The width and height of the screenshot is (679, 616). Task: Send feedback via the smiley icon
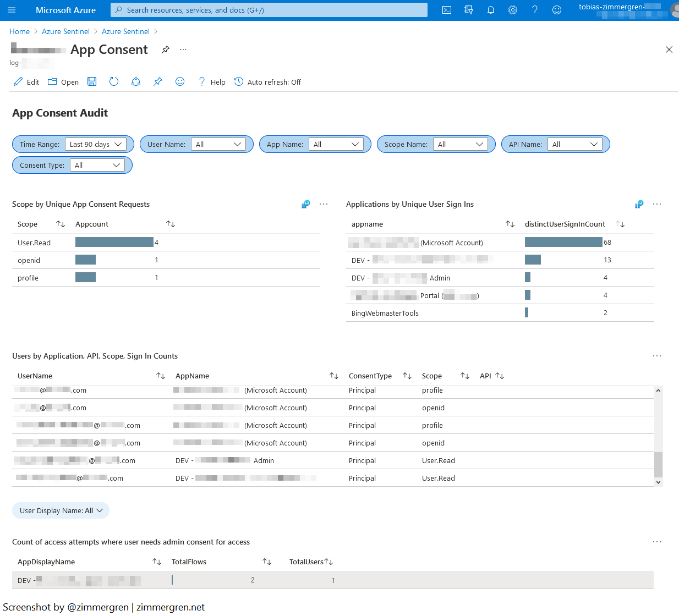180,81
